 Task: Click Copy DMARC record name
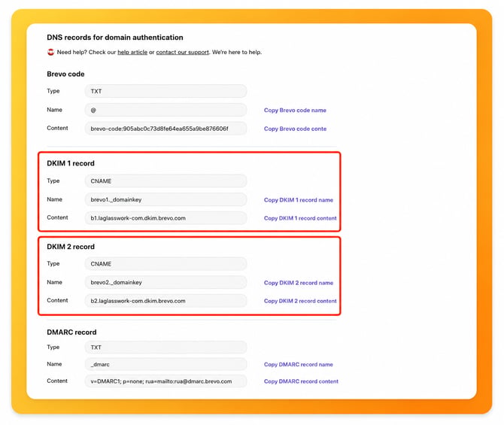tap(299, 365)
